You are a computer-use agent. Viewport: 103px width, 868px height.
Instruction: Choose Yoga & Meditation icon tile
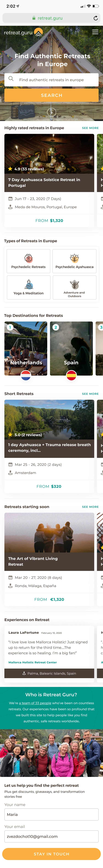28,287
